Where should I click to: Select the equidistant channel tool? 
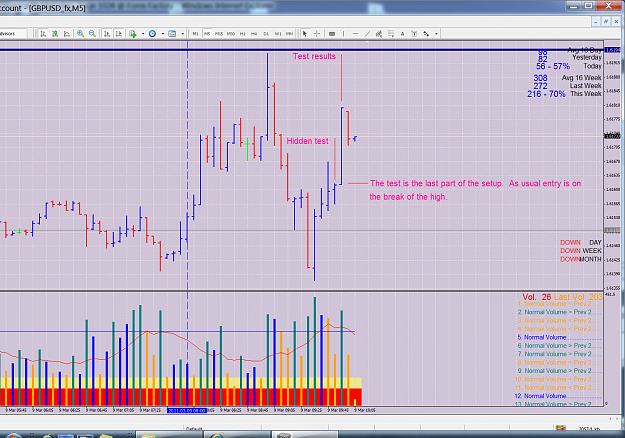(379, 34)
